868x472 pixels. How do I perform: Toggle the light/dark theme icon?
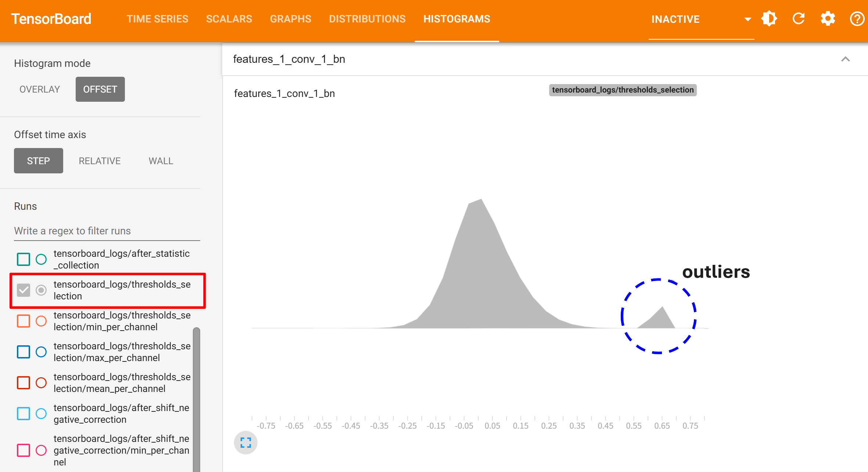[x=769, y=19]
